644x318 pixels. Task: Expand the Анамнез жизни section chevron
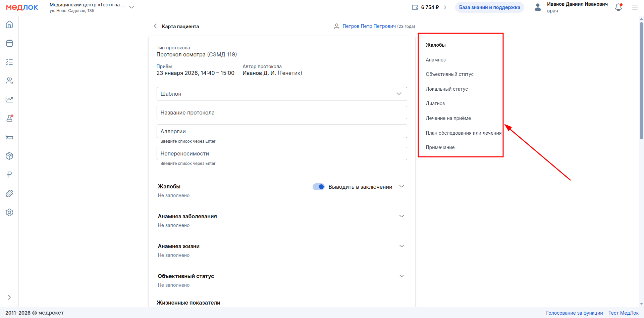point(401,246)
